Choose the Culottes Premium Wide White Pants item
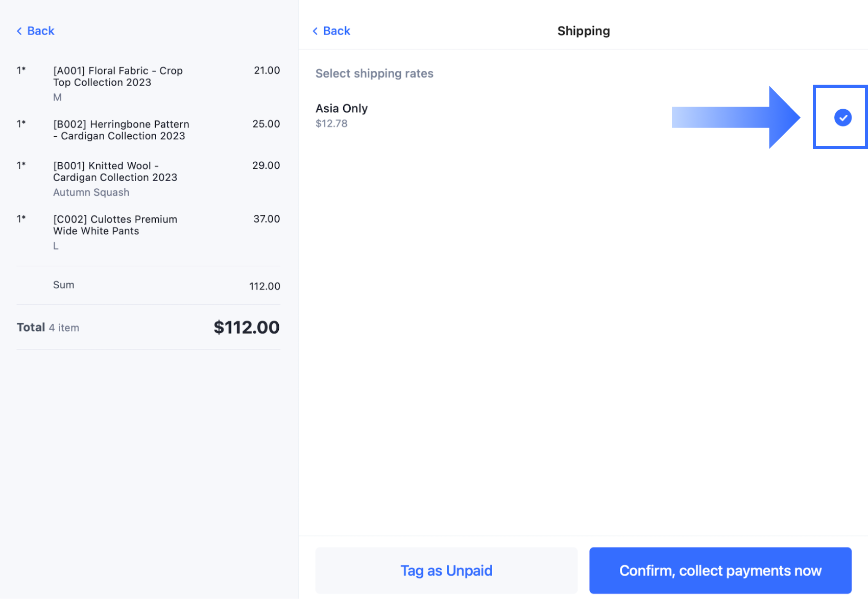Screen dimensions: 868x599 click(115, 225)
